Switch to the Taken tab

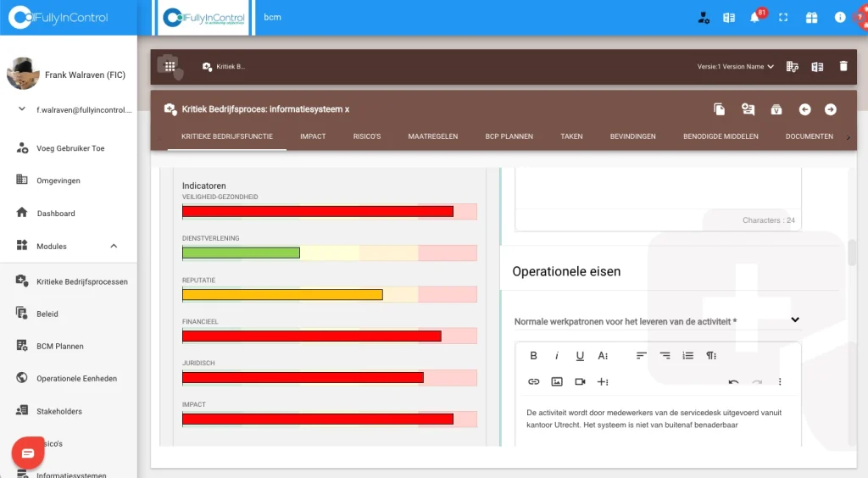pos(571,136)
